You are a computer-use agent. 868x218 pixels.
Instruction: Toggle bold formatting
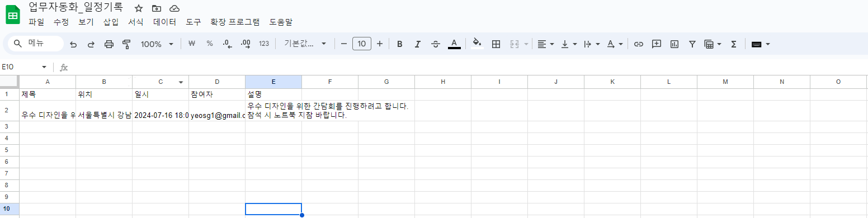point(399,44)
